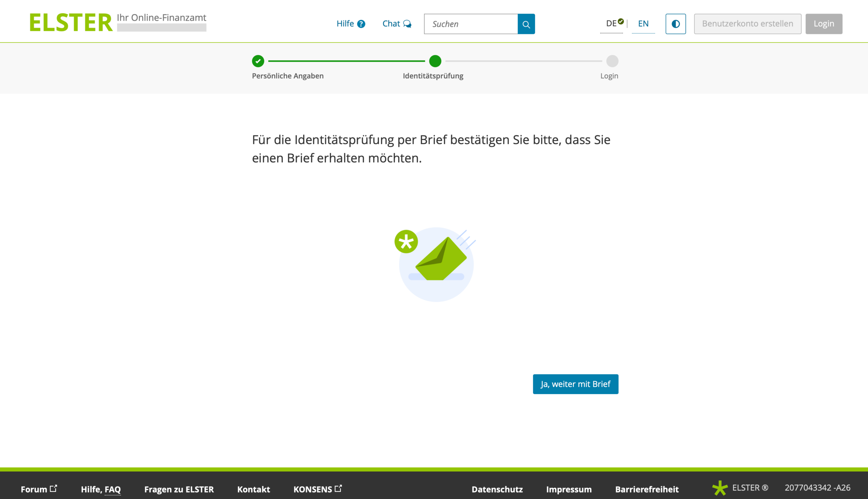Screen dimensions: 868x499
Task: Open Datenschutz in the footer
Action: coord(497,489)
